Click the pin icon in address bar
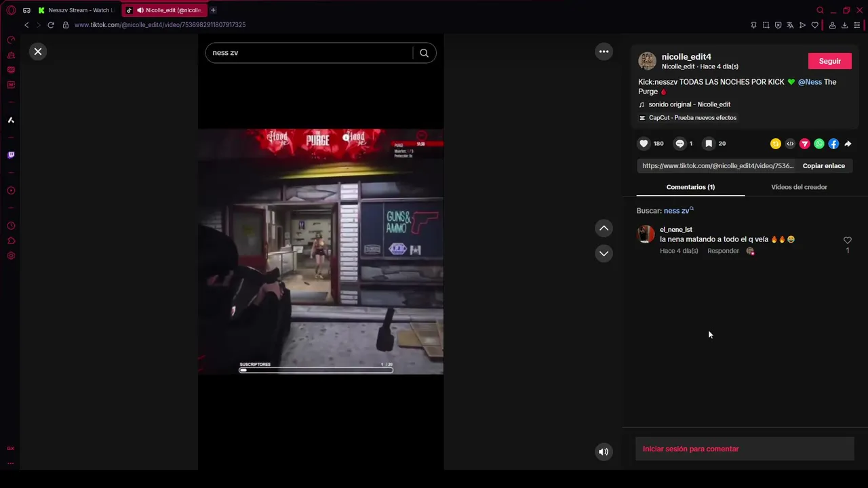The height and width of the screenshot is (488, 868). click(x=753, y=25)
